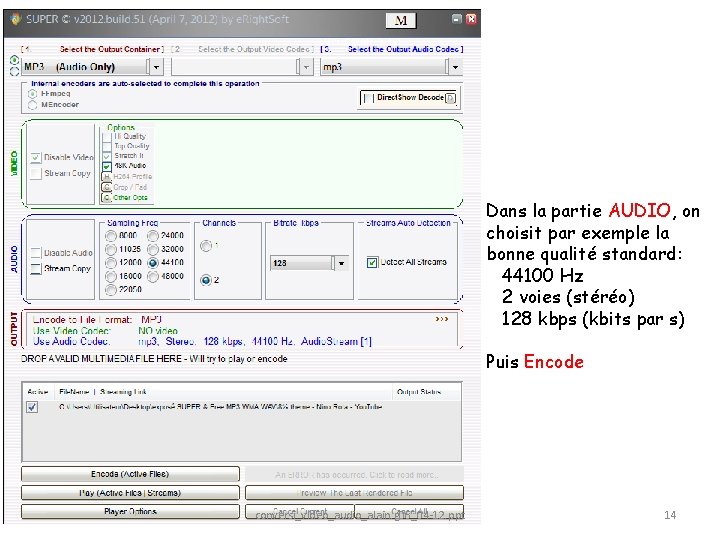Select the Nino Rota YouTube file row
The image size is (720, 540).
(x=220, y=407)
